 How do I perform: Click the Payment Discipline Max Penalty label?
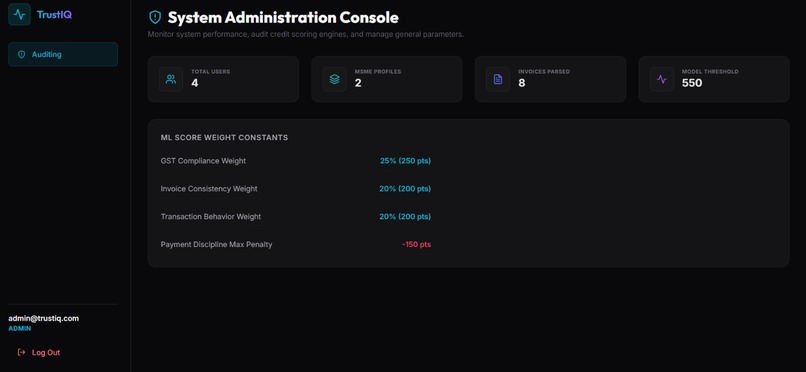[216, 245]
